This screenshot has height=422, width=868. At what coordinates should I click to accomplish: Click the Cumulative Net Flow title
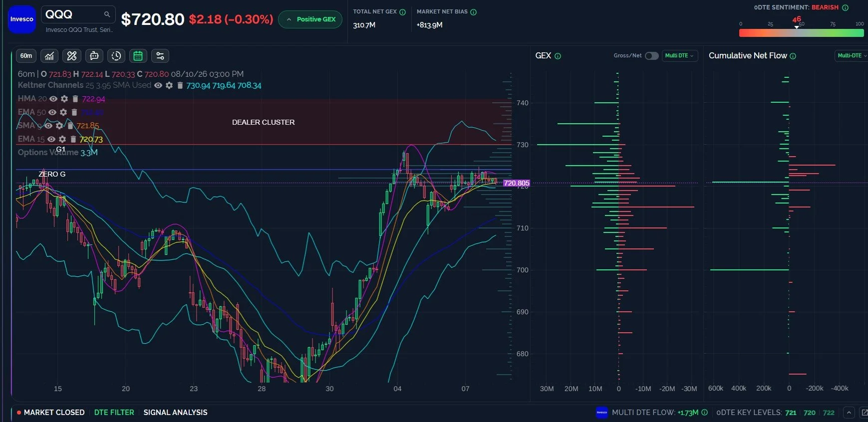(x=748, y=56)
